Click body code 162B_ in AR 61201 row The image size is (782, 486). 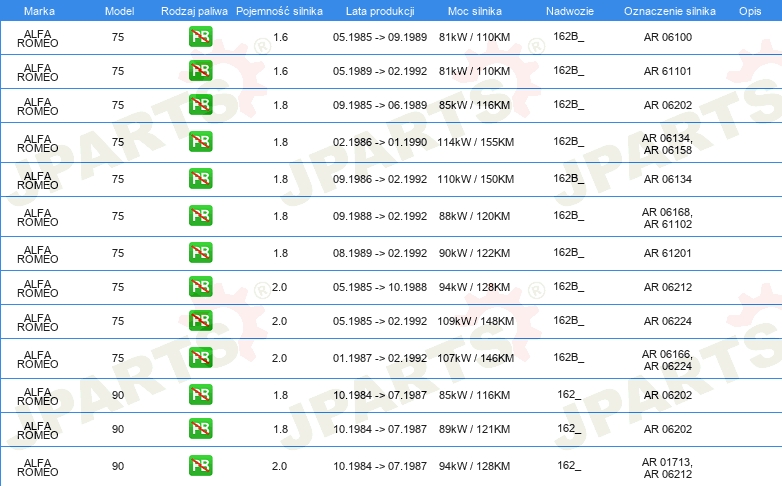(x=568, y=252)
